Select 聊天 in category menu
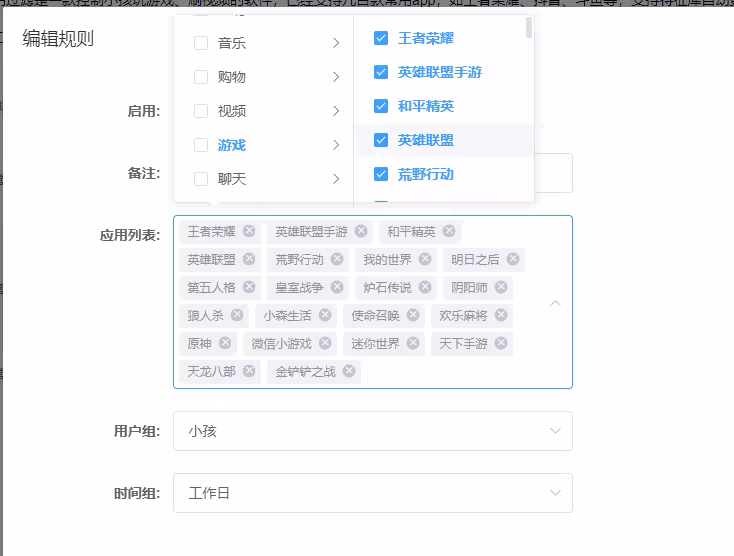The image size is (734, 556). pos(232,179)
